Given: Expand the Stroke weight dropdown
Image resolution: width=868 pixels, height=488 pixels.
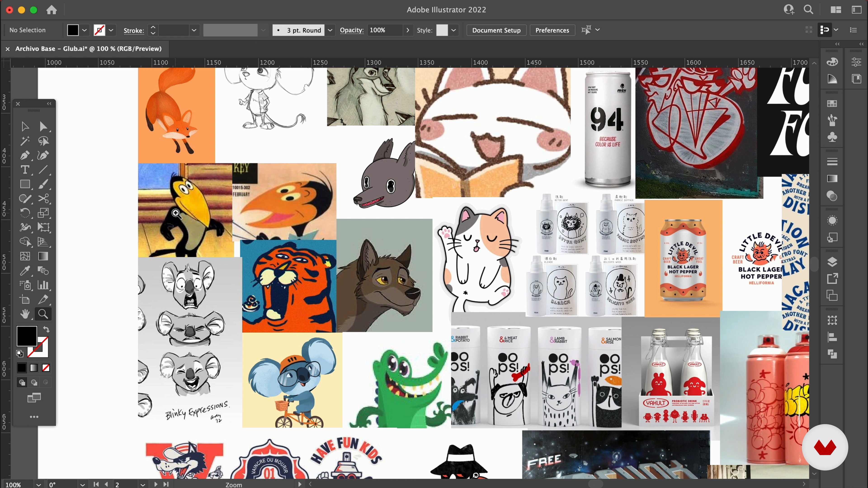Looking at the screenshot, I should 194,30.
